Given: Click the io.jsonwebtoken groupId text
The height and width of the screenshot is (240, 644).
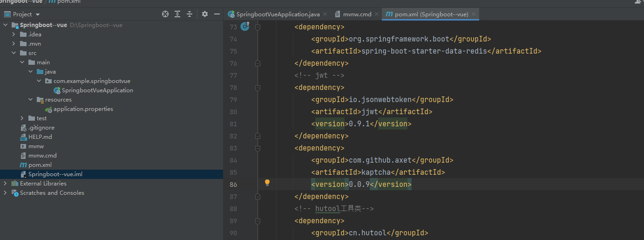Looking at the screenshot, I should tap(381, 100).
